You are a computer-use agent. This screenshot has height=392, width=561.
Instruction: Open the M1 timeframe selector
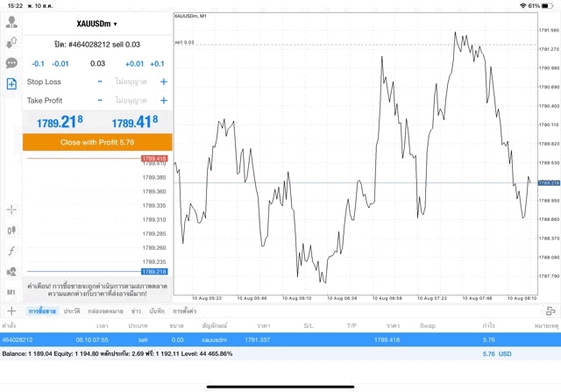click(x=11, y=292)
